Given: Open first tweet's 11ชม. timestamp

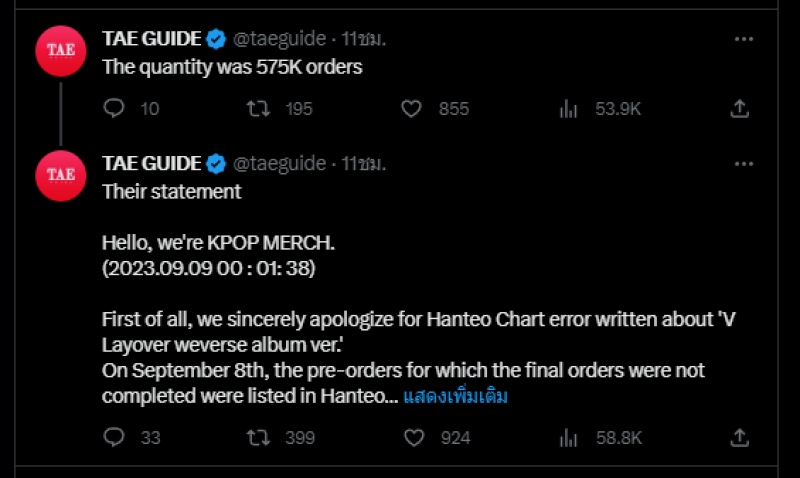Looking at the screenshot, I should point(363,38).
